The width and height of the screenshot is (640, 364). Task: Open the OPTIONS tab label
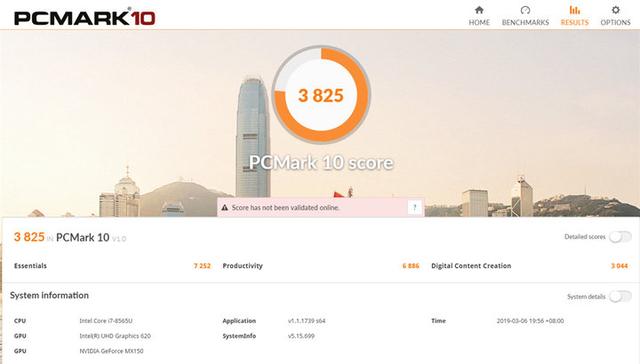click(616, 22)
